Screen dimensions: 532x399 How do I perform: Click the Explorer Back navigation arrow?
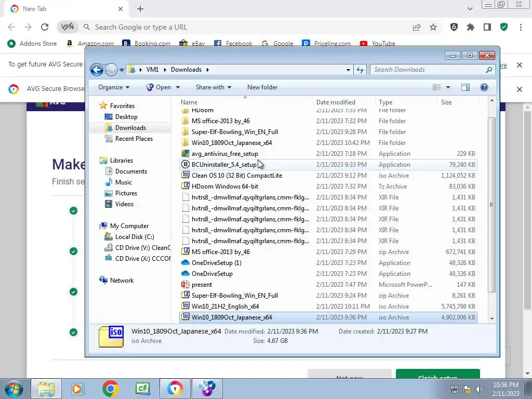97,70
